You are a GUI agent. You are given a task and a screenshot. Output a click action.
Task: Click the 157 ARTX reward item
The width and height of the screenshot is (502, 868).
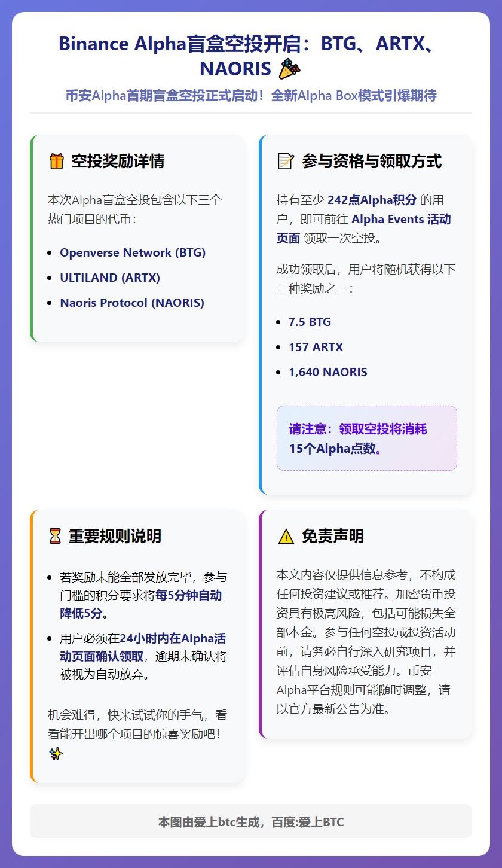[316, 347]
